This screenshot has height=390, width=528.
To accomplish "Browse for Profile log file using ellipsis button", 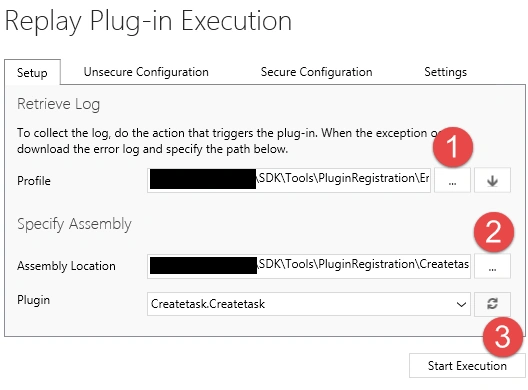I will (452, 180).
